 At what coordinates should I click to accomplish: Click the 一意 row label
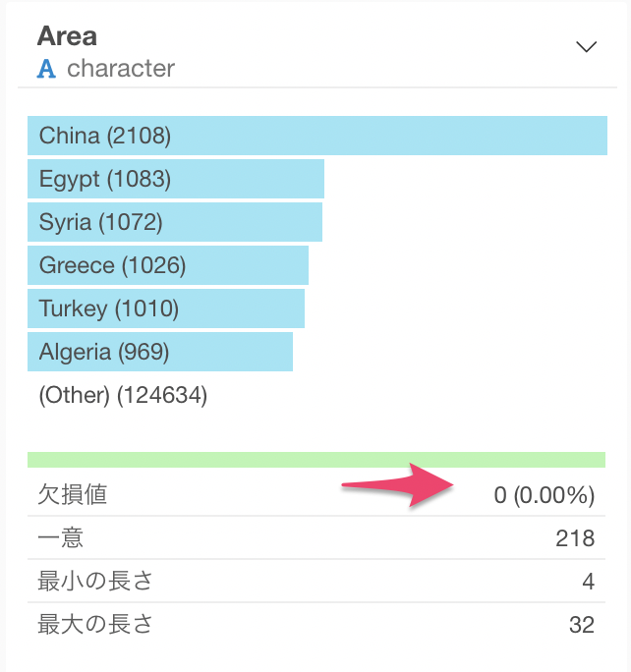tap(60, 537)
